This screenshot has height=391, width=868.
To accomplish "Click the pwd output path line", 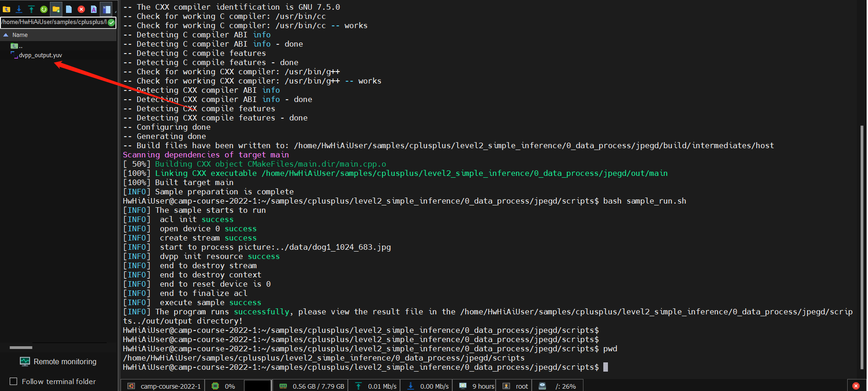I will 324,358.
